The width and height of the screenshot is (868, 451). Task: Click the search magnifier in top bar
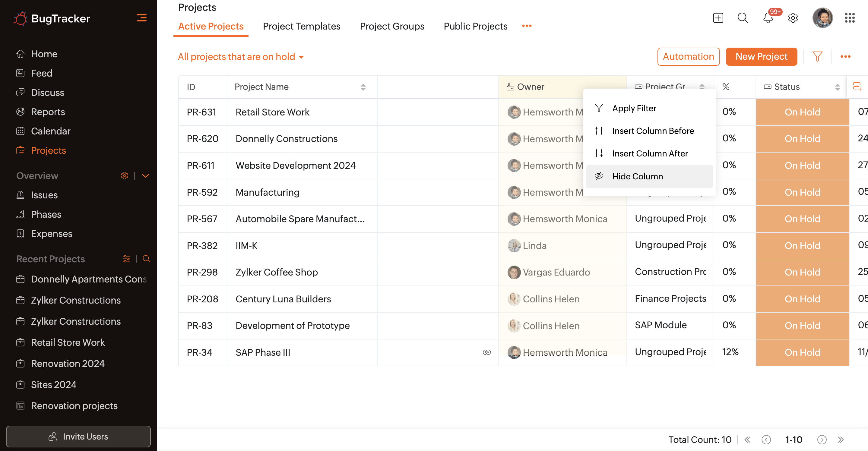743,18
